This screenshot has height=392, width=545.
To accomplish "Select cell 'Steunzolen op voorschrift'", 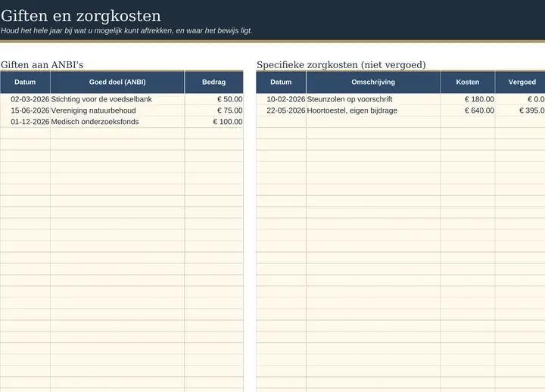I will click(x=373, y=99).
